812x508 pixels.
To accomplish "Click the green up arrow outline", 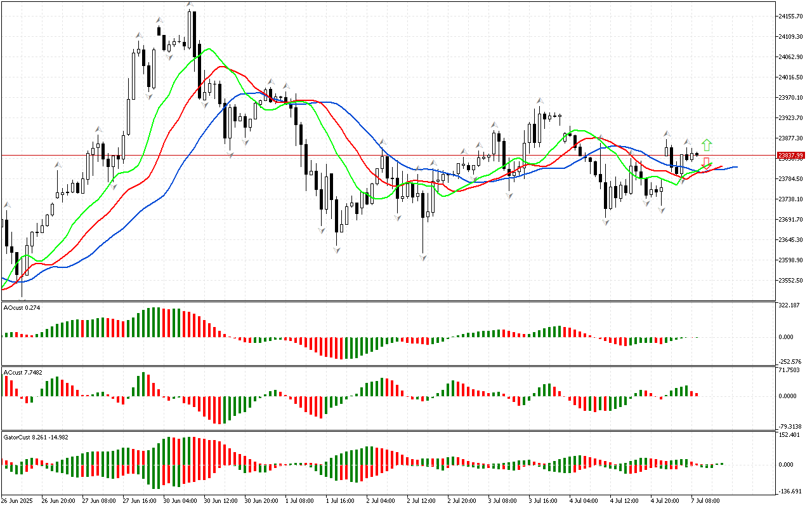I will coord(706,145).
